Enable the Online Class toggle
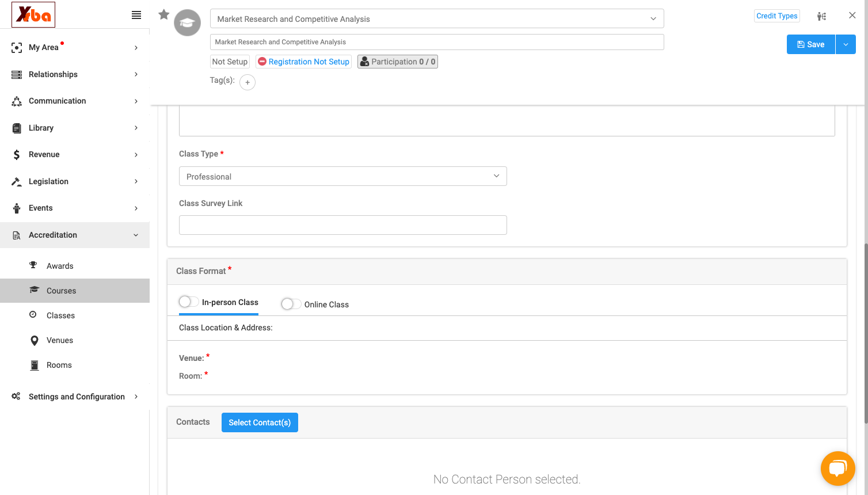 pos(291,304)
